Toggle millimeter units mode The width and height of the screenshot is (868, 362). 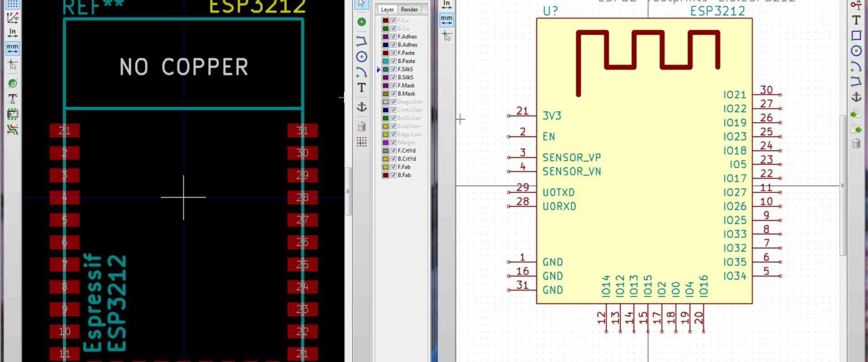11,46
